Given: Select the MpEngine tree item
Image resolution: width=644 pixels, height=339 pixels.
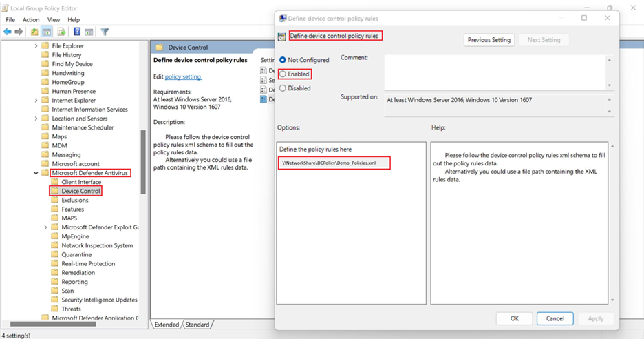Looking at the screenshot, I should pyautogui.click(x=75, y=236).
